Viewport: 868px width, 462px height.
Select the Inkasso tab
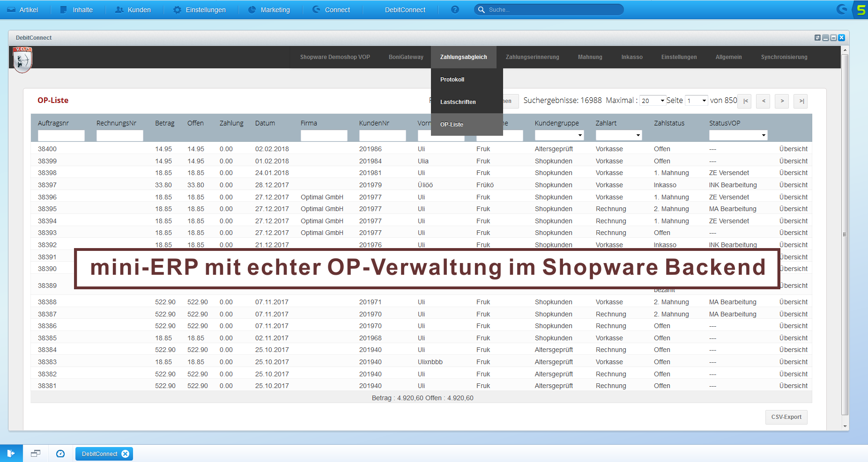tap(632, 57)
